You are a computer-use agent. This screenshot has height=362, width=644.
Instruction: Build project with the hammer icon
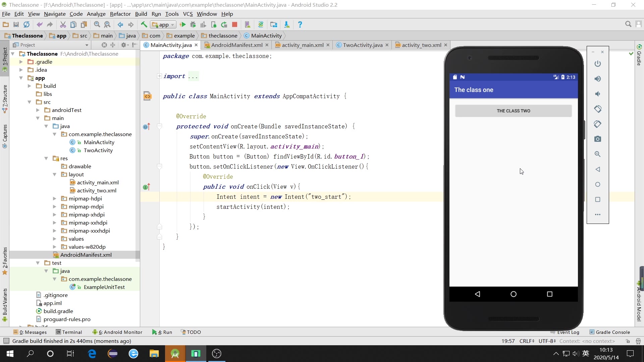coord(144,24)
